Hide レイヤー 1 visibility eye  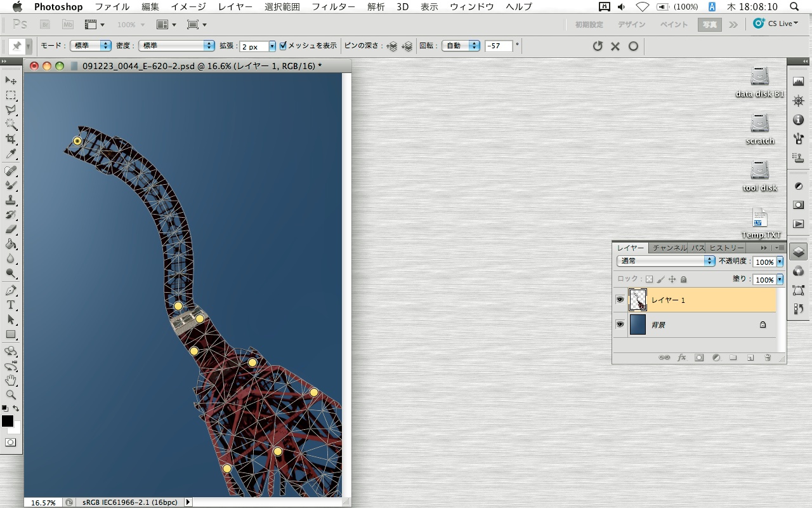pyautogui.click(x=620, y=300)
